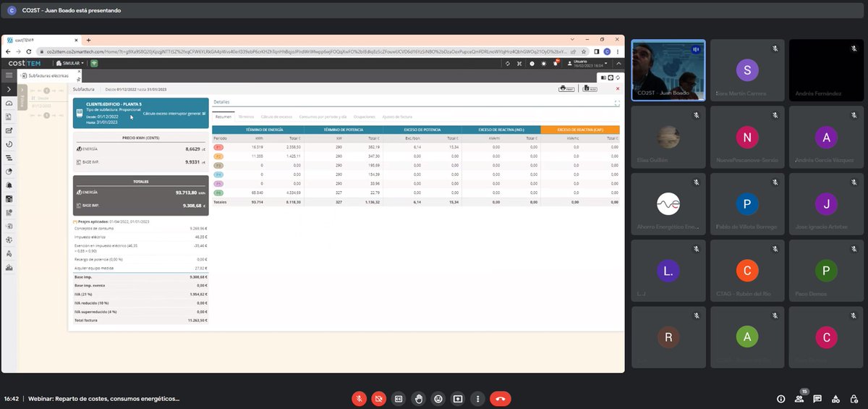868x409 pixels.
Task: Open the Ajustes de factura tab
Action: [397, 116]
